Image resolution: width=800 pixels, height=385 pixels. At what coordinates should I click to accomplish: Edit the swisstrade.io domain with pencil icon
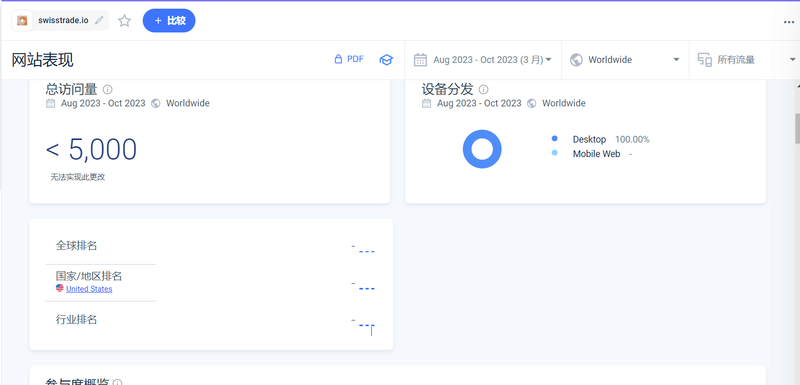pyautogui.click(x=99, y=20)
